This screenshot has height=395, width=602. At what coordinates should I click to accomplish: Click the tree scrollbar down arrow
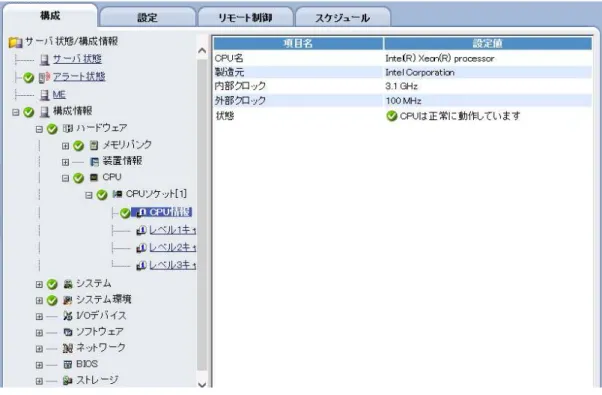click(202, 384)
